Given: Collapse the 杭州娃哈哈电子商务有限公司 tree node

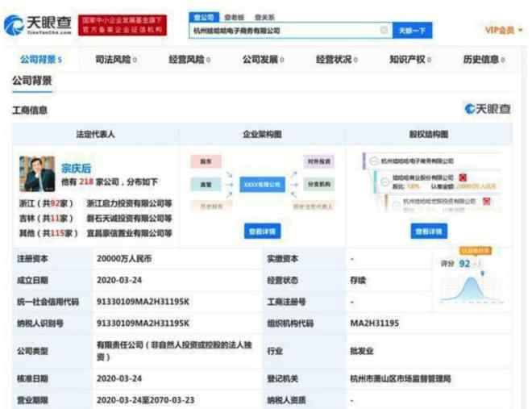Looking at the screenshot, I should 374,161.
